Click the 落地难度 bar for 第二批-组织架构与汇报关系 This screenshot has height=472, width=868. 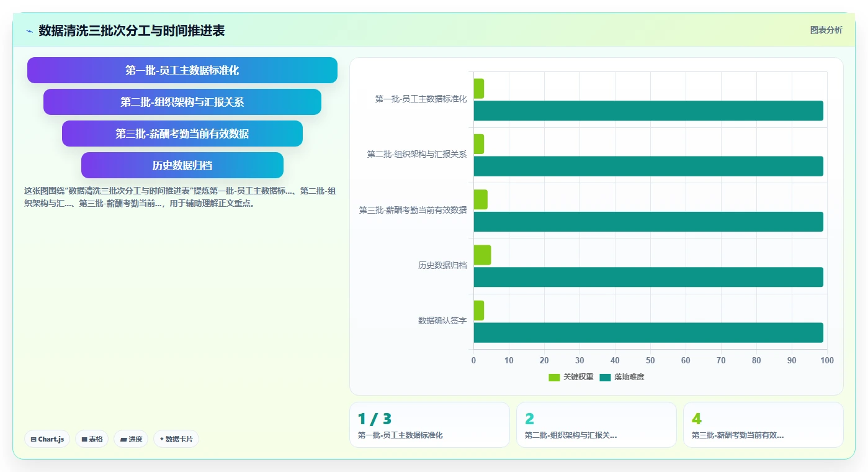(x=648, y=166)
